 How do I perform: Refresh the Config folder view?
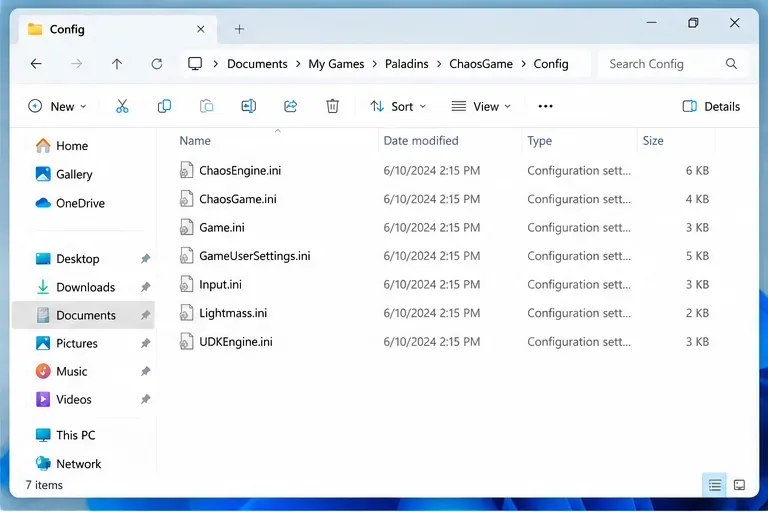tap(157, 64)
